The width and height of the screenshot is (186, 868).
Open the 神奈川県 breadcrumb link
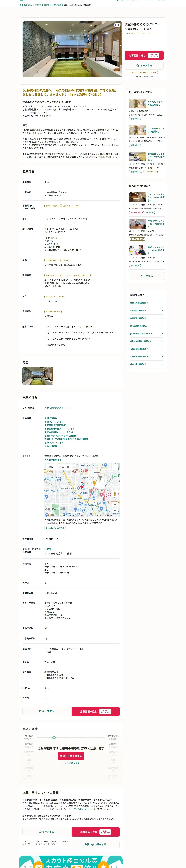coord(38,5)
